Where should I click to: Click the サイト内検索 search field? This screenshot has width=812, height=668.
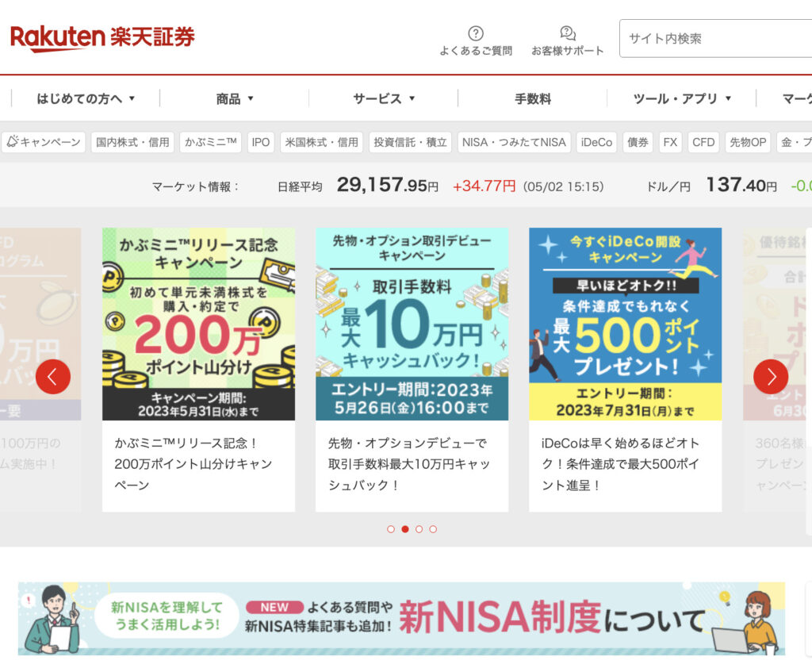tap(716, 38)
